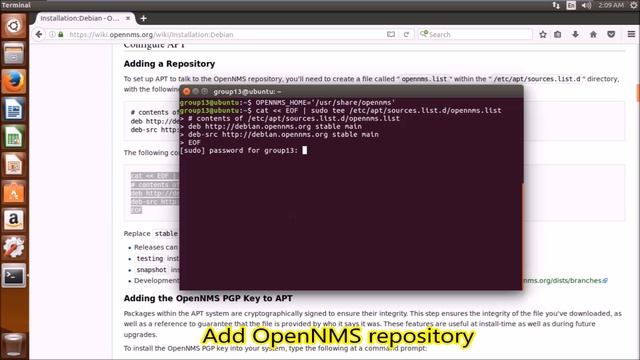Open sound volume indicator menu

tap(586, 5)
